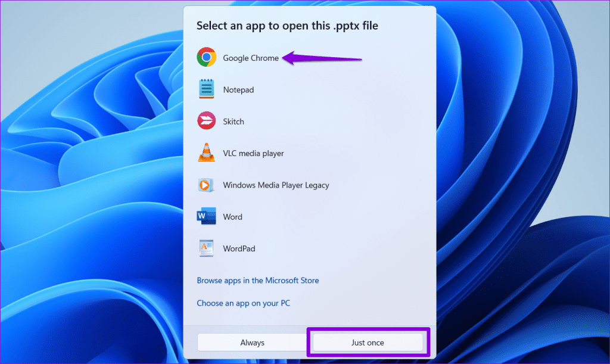Select the Google Chrome app icon
Viewport: 610px width, 364px height.
click(207, 57)
